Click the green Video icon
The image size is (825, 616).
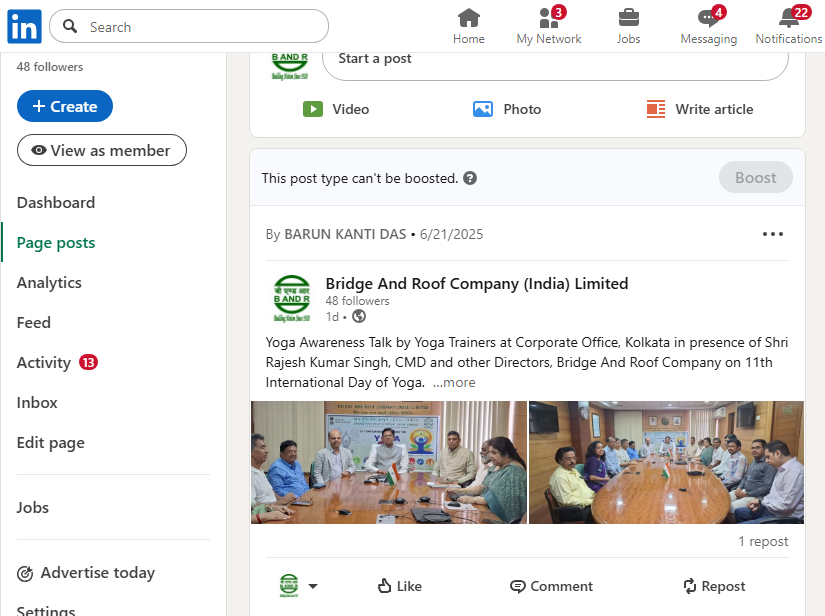click(x=313, y=109)
